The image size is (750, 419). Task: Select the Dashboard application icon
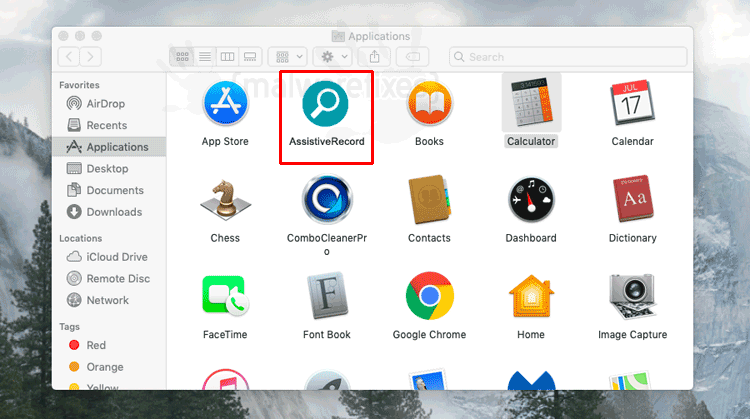(531, 199)
